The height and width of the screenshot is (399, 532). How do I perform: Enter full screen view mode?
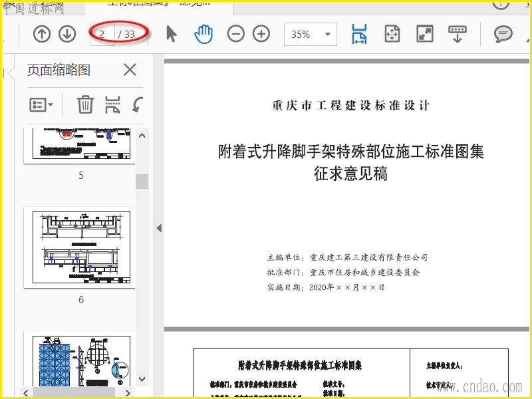tap(424, 34)
